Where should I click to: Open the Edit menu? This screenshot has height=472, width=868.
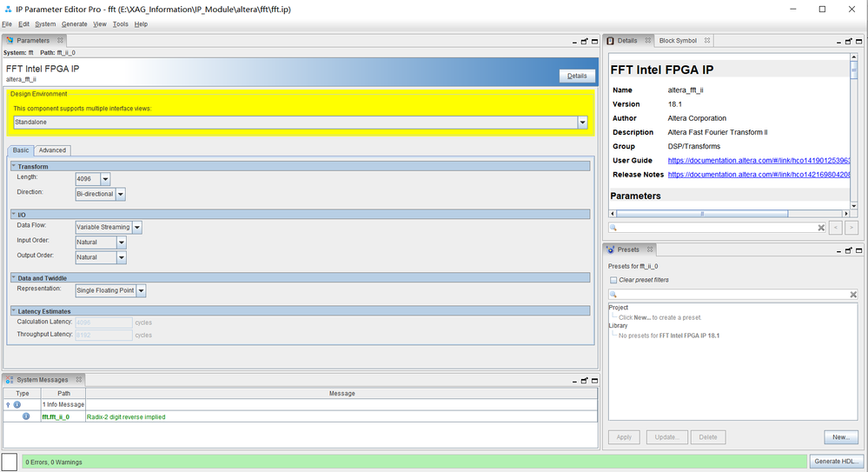click(23, 24)
